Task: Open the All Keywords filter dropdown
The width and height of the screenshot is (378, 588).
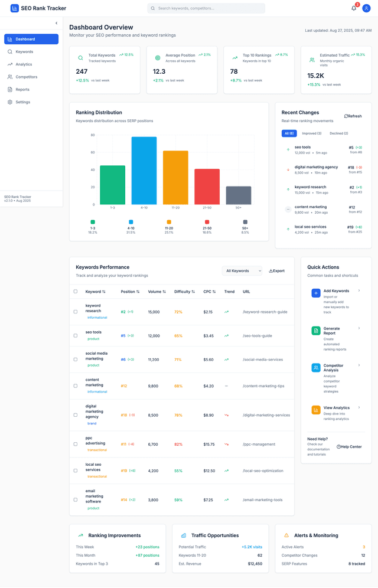Action: (242, 271)
